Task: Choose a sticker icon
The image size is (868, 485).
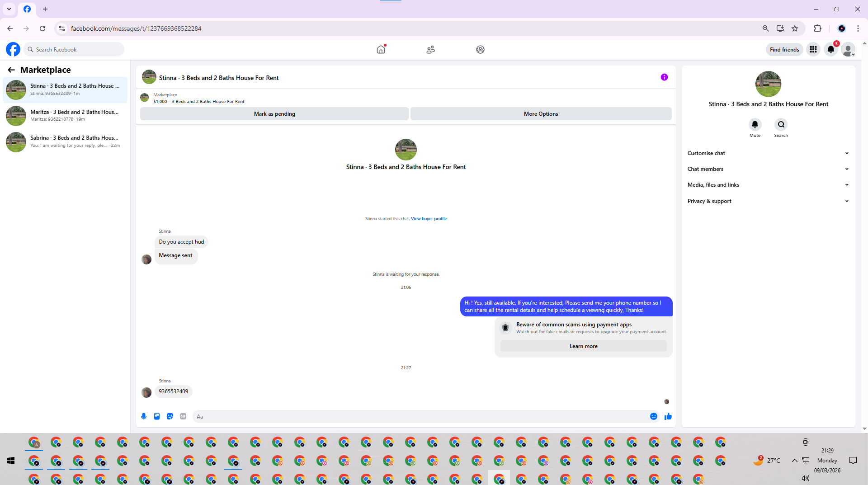Action: pos(170,416)
